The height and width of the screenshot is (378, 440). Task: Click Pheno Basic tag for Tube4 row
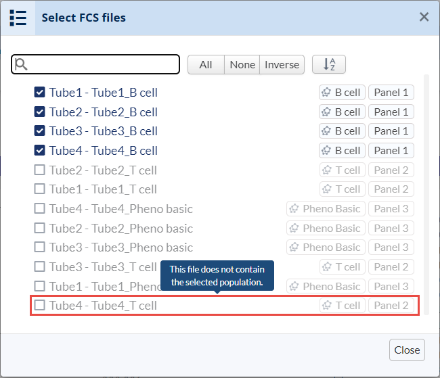coord(326,209)
